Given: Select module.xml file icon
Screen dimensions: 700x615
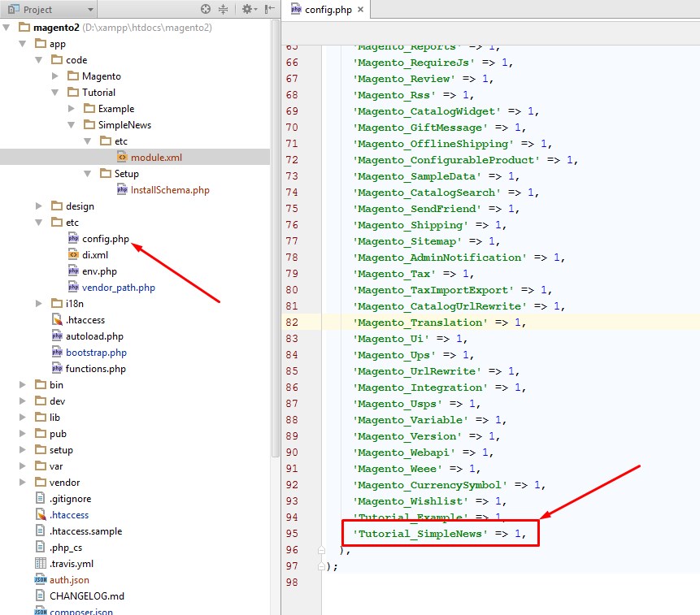Looking at the screenshot, I should click(x=122, y=157).
